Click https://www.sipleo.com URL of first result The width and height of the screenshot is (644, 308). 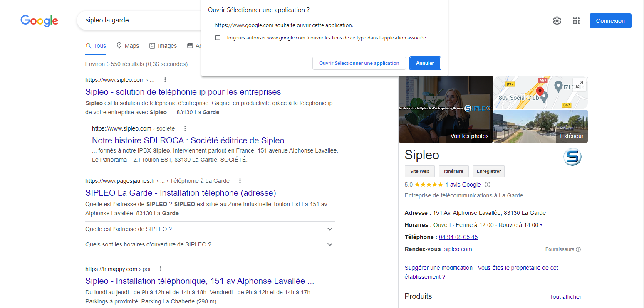(115, 80)
